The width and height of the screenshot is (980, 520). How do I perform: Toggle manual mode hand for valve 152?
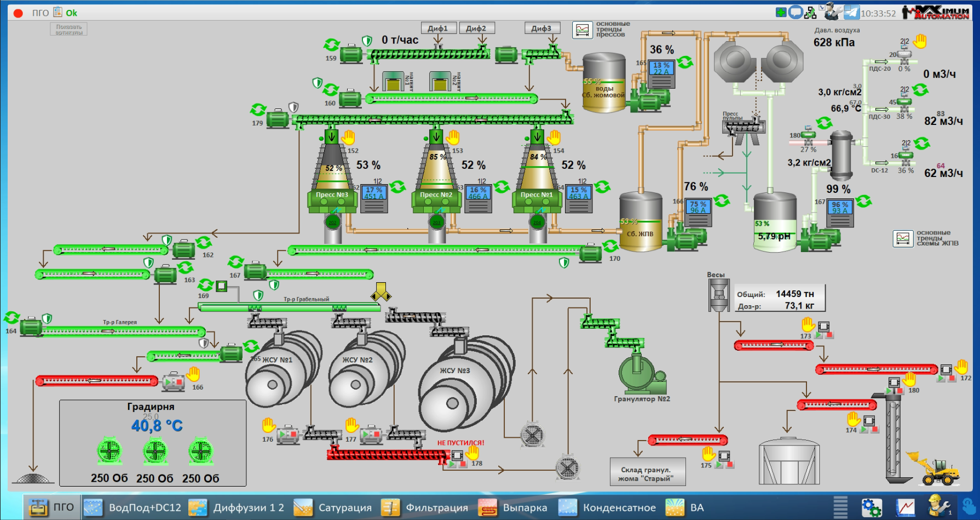point(348,137)
